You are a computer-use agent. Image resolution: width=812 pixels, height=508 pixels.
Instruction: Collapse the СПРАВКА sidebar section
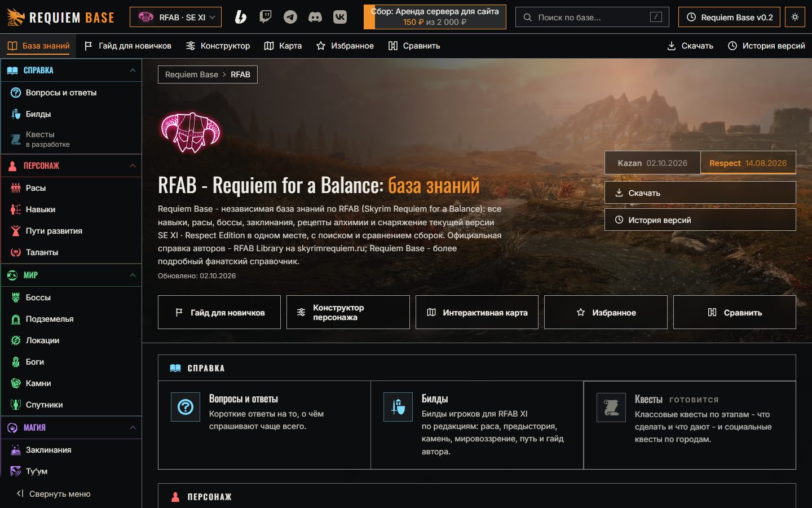tap(71, 71)
